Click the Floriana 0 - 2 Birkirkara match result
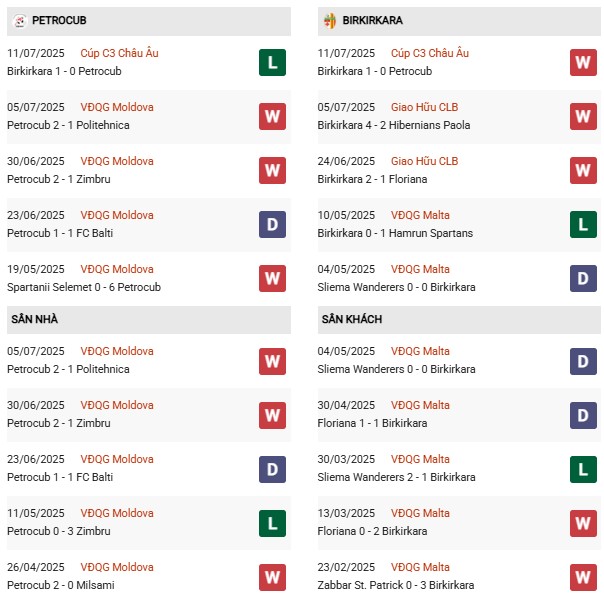The width and height of the screenshot is (604, 599). point(372,531)
